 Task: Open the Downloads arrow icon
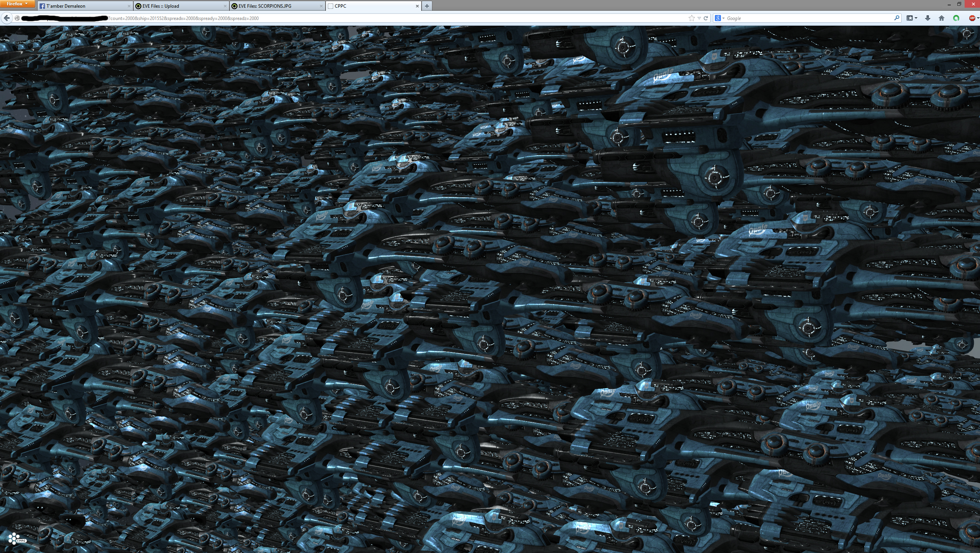click(927, 18)
